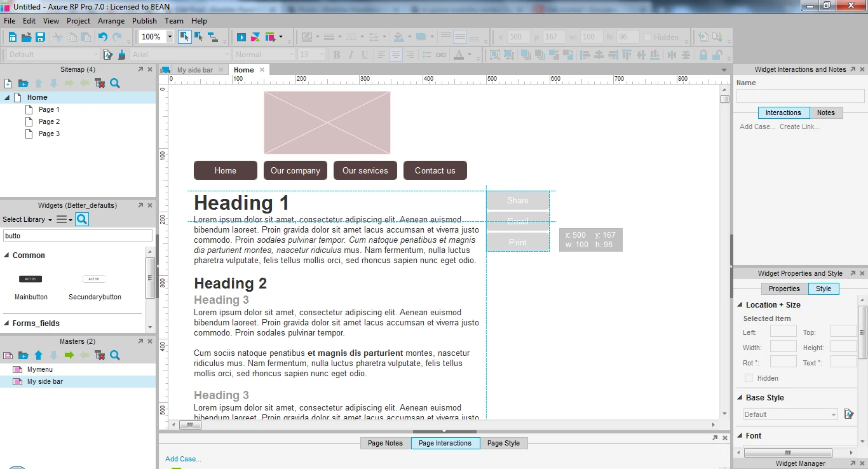Click Add Case in Page Interactions
The image size is (868, 469).
click(x=183, y=459)
